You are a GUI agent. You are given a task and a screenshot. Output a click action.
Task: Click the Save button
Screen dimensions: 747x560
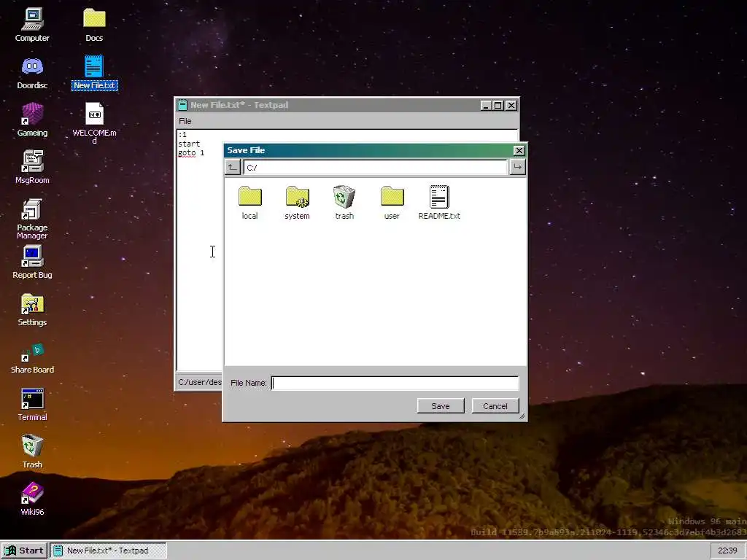tap(441, 405)
